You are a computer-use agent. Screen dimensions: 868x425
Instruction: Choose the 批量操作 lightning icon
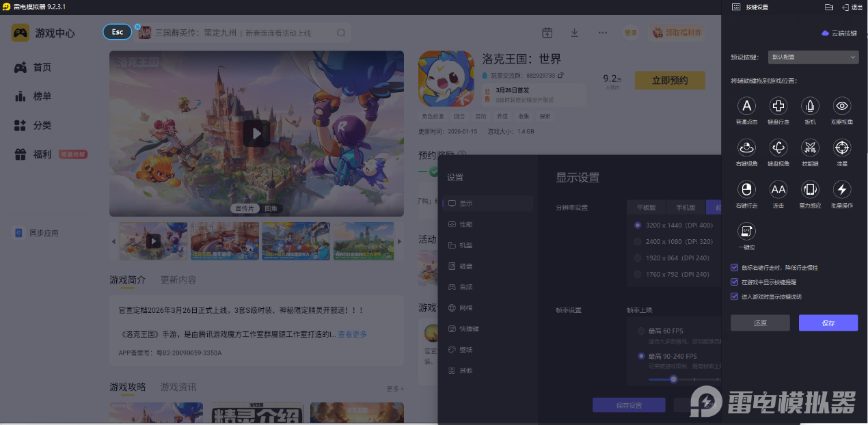click(842, 189)
